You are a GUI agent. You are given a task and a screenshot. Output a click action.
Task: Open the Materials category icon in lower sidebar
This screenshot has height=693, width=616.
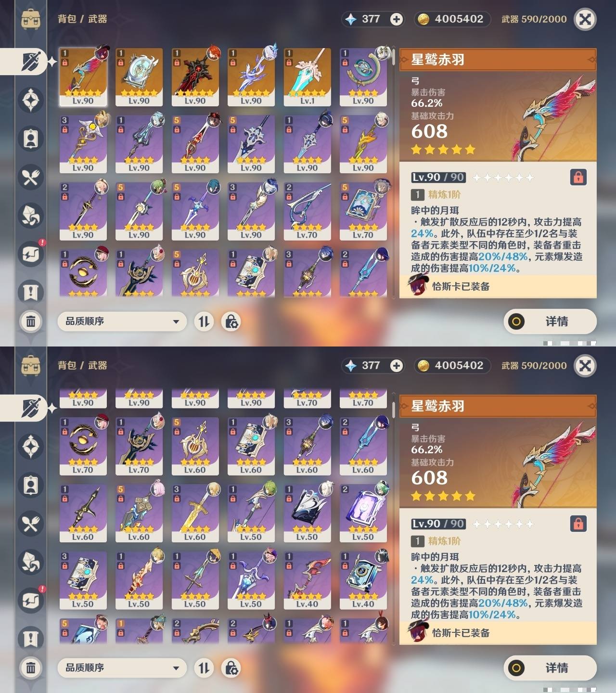point(31,562)
